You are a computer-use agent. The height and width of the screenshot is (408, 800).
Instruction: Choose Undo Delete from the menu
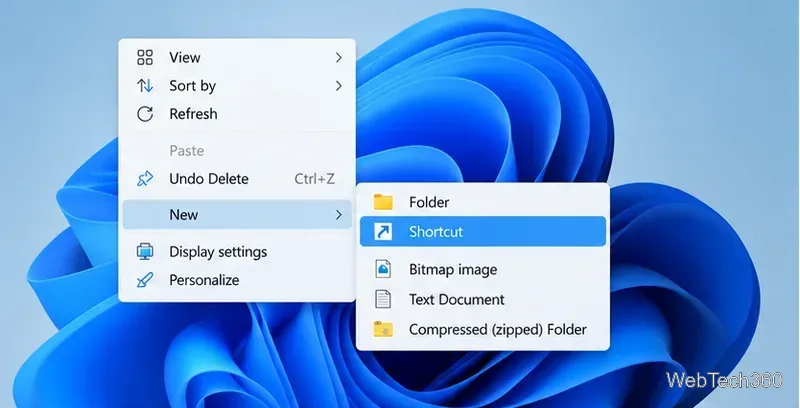[237, 178]
